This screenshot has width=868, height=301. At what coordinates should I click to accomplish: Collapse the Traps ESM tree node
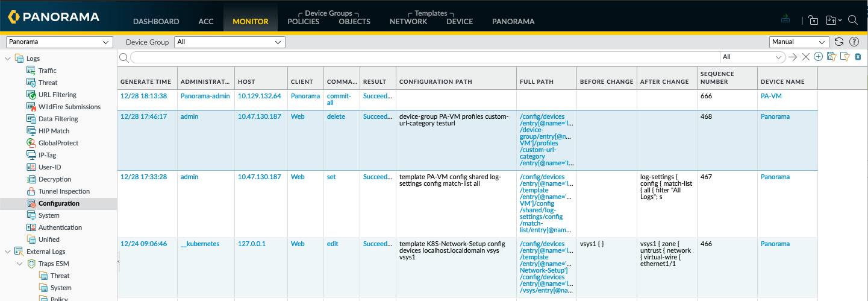(20, 264)
